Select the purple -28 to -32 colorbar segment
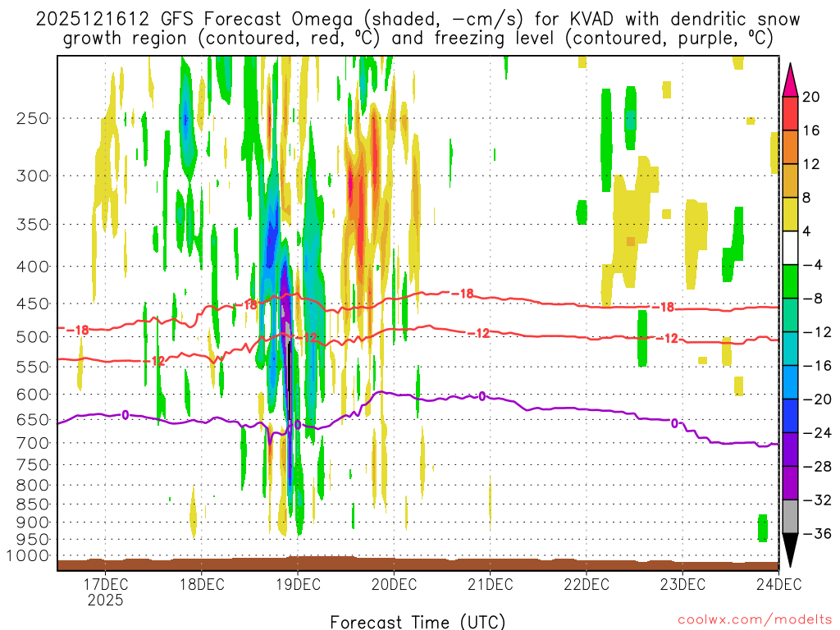 click(790, 483)
